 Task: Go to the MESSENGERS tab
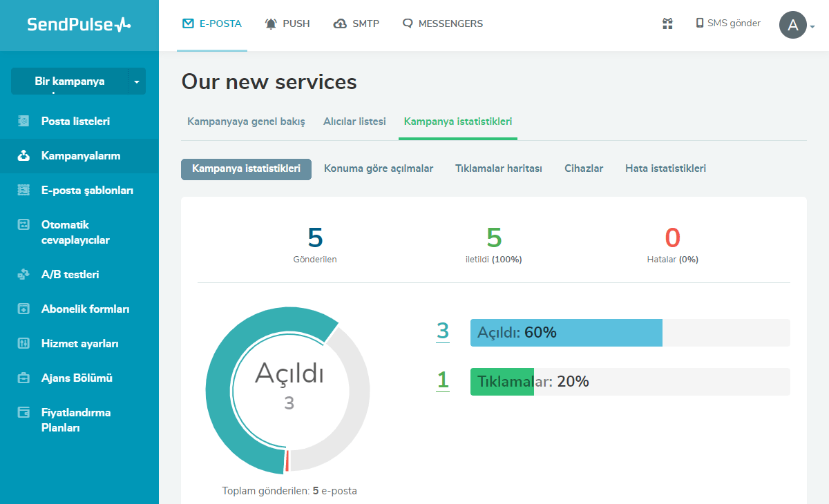(443, 23)
